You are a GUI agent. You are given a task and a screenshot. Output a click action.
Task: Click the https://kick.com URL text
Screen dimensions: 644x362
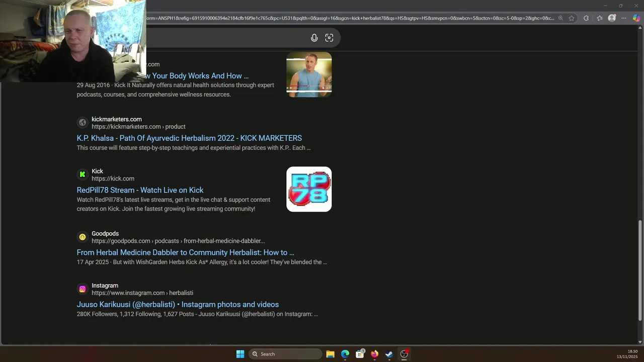point(113,178)
